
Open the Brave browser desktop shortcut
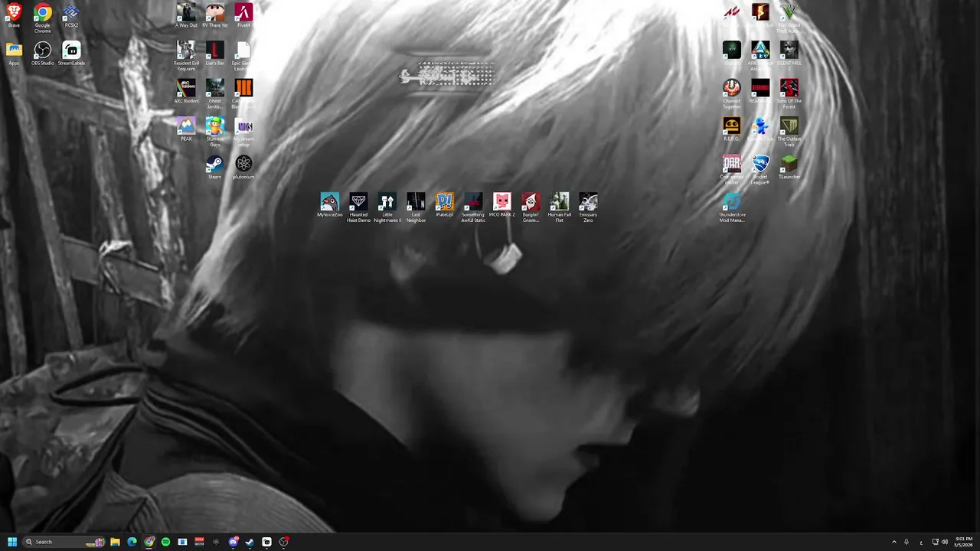(14, 16)
